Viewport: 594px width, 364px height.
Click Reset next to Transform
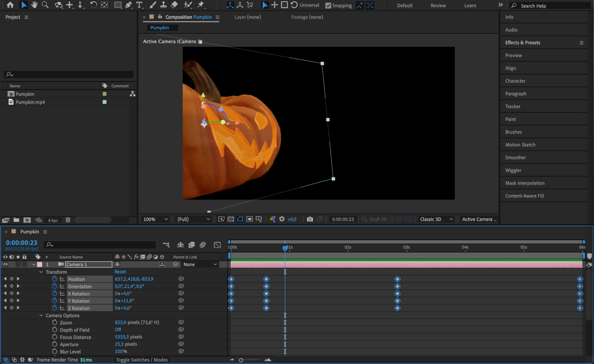[x=120, y=272]
